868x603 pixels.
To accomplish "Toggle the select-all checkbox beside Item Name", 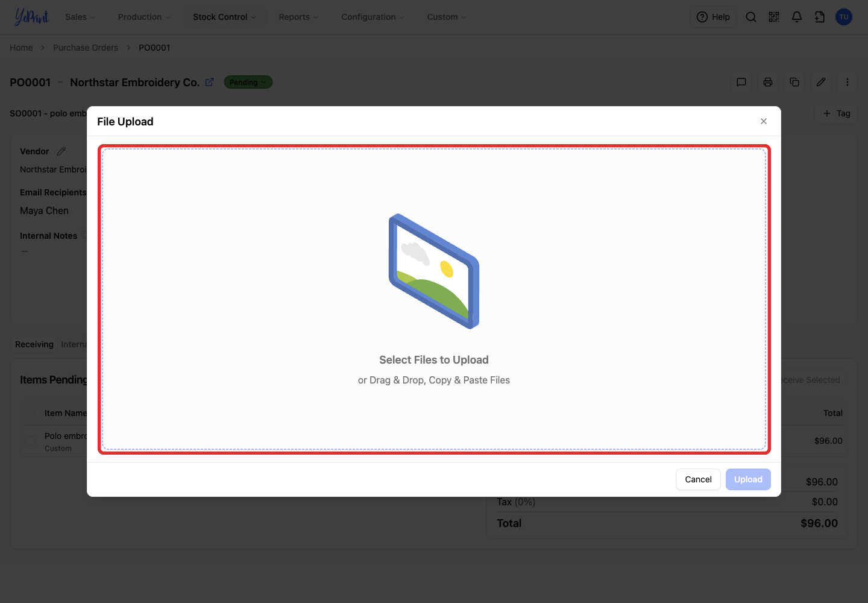I will (30, 413).
